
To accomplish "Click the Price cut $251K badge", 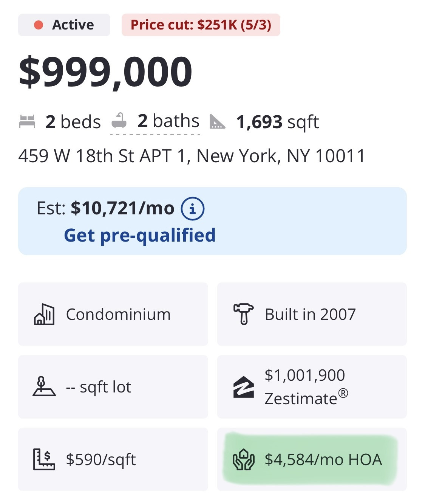I will click(x=201, y=25).
